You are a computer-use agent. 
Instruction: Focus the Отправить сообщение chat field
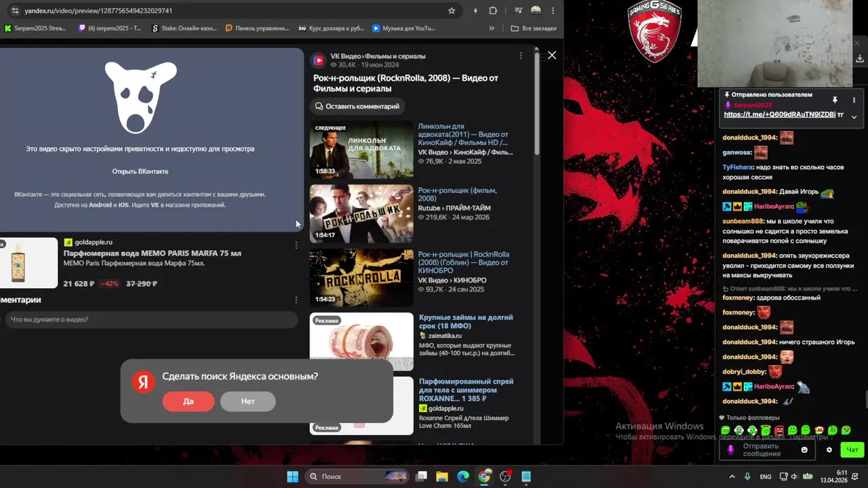coord(768,450)
